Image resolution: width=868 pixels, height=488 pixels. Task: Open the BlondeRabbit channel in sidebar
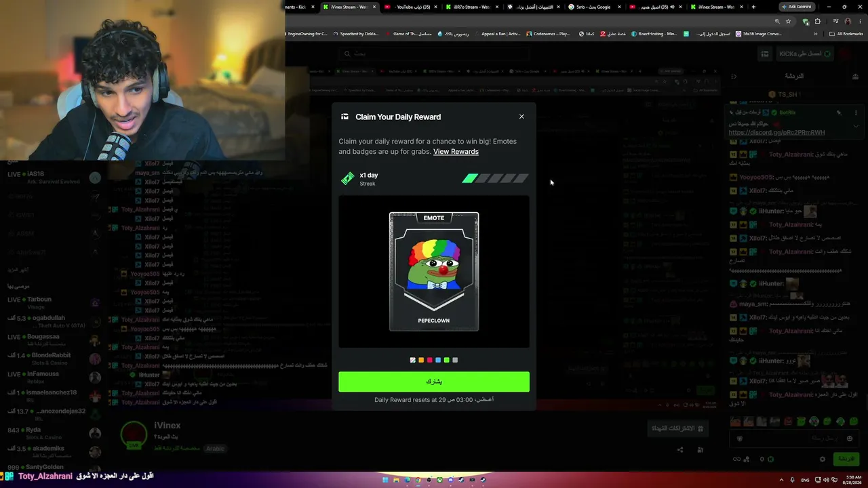point(54,359)
